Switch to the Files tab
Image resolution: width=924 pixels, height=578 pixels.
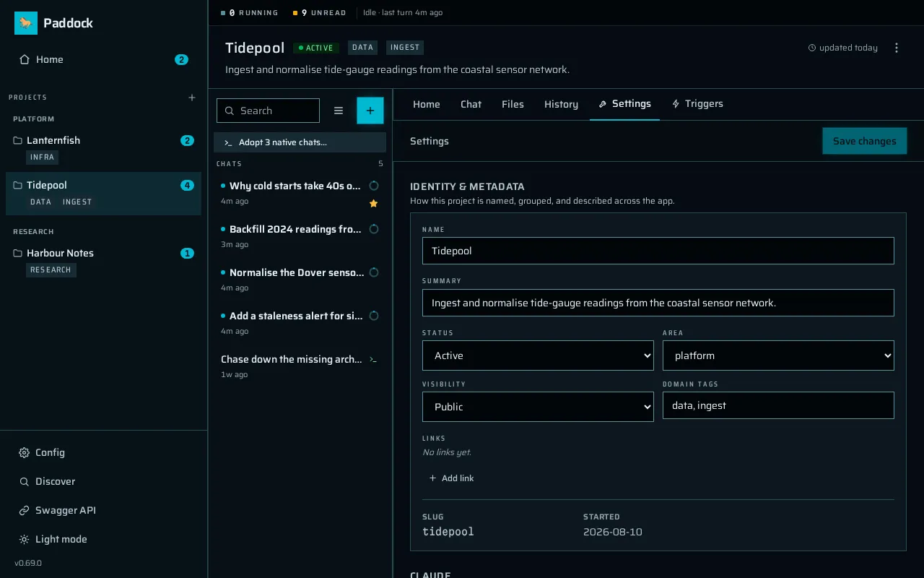pos(513,104)
